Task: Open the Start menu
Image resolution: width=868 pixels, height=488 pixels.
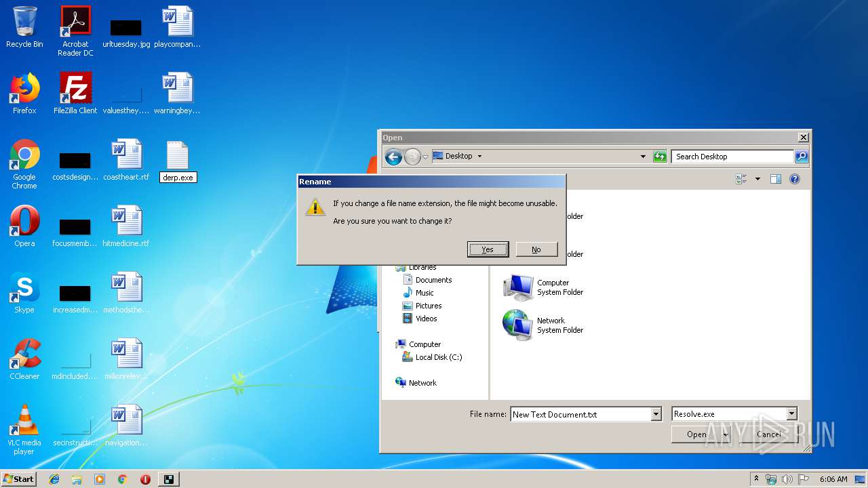Action: point(19,479)
